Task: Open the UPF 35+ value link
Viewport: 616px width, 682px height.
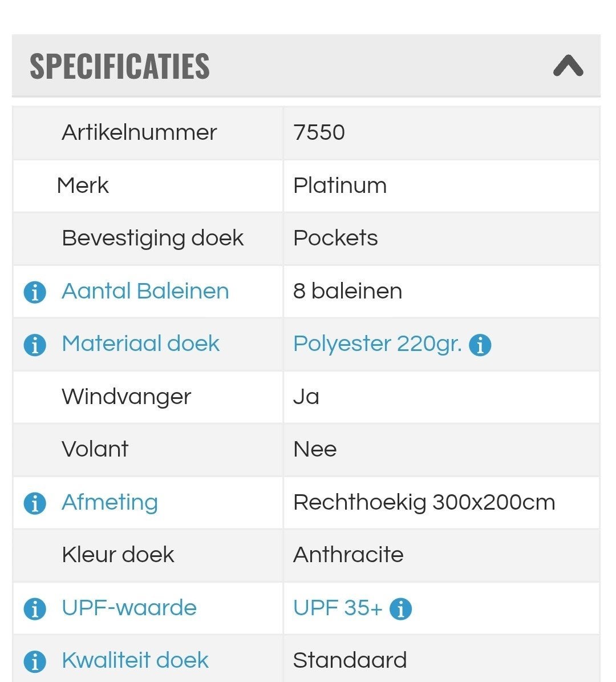Action: click(338, 608)
